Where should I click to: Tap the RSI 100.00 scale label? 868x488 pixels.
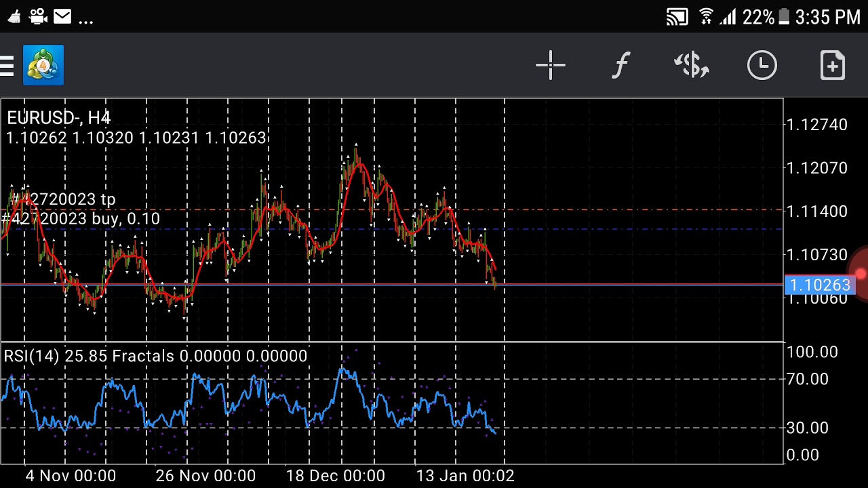[x=812, y=352]
